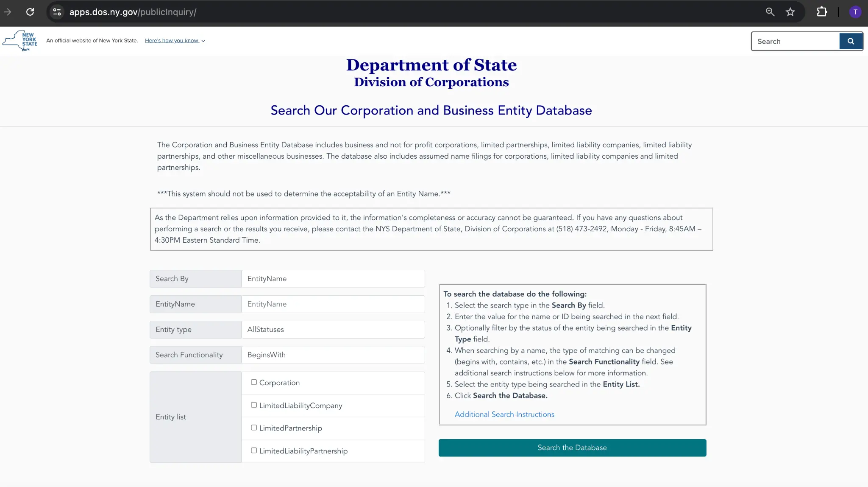Open site information icon in address bar

(x=57, y=12)
